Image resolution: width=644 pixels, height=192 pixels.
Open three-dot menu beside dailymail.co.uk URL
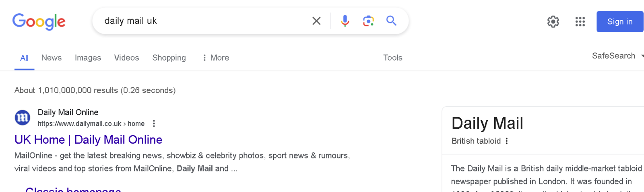pos(154,124)
